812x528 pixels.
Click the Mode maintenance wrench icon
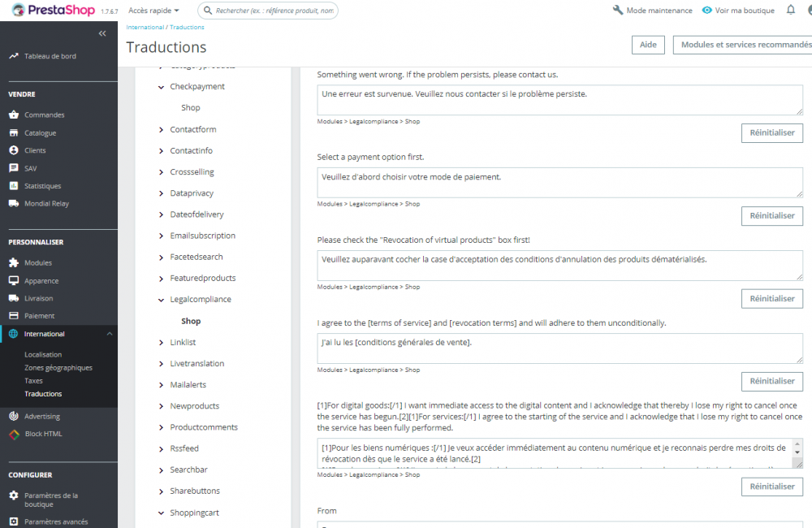point(618,10)
